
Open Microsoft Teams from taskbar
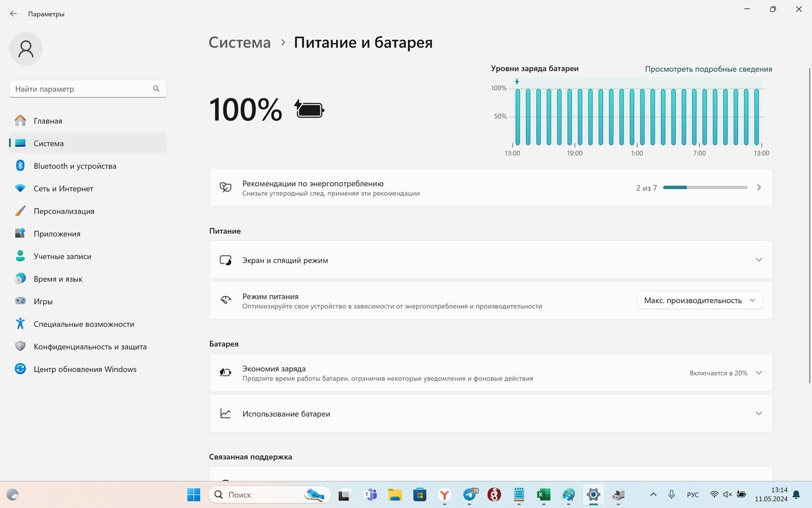pyautogui.click(x=370, y=495)
